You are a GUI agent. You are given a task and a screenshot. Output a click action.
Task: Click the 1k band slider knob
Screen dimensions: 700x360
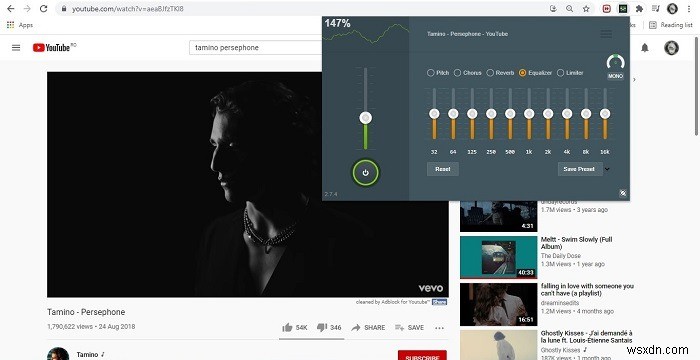tap(529, 114)
